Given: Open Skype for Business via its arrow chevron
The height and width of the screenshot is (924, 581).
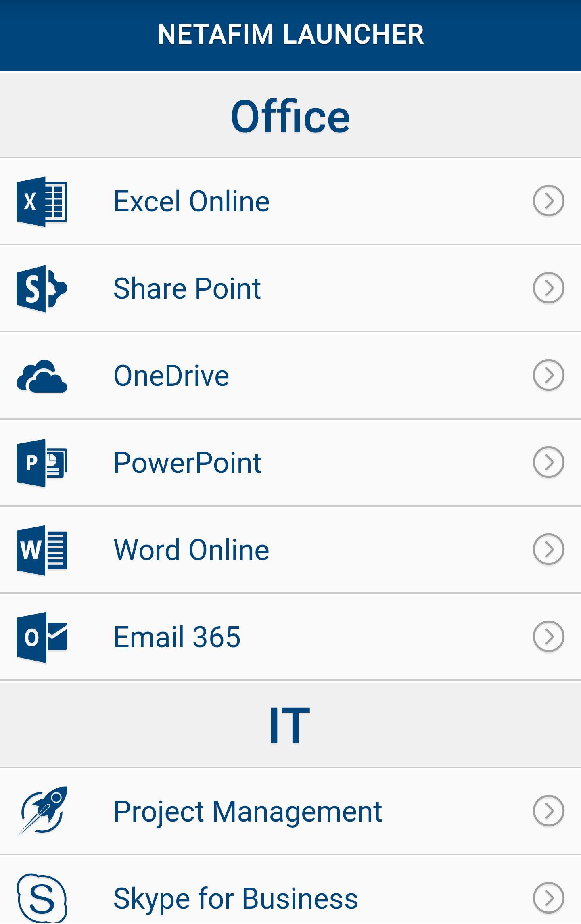Looking at the screenshot, I should (548, 898).
